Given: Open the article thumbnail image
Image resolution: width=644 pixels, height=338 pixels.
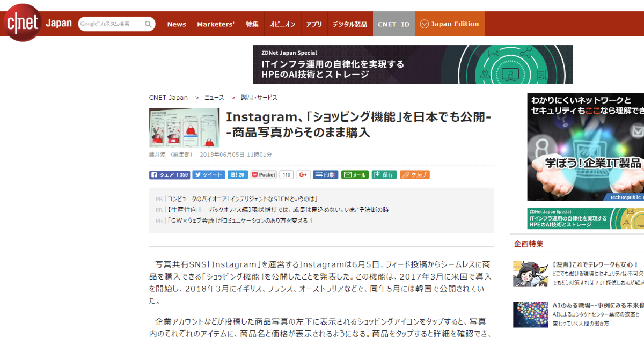Looking at the screenshot, I should pyautogui.click(x=184, y=128).
